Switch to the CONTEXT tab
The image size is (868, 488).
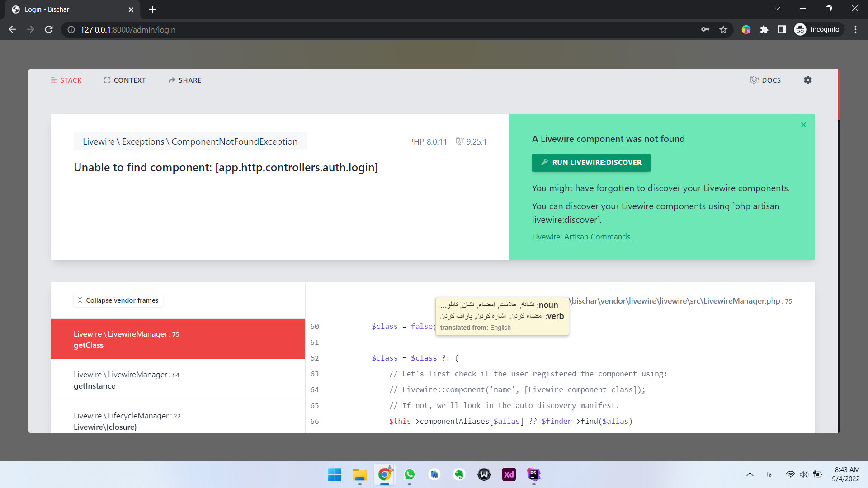[x=125, y=80]
